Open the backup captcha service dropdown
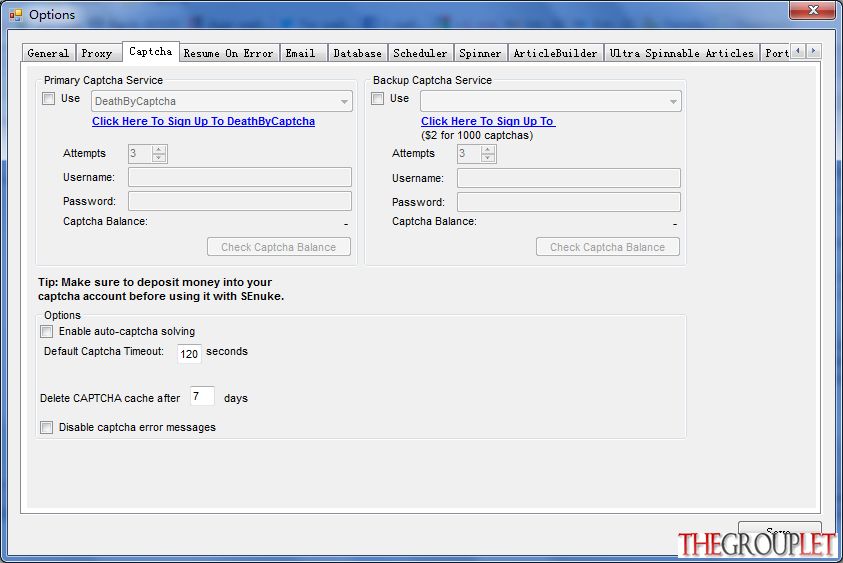Image resolution: width=843 pixels, height=563 pixels. (x=551, y=101)
